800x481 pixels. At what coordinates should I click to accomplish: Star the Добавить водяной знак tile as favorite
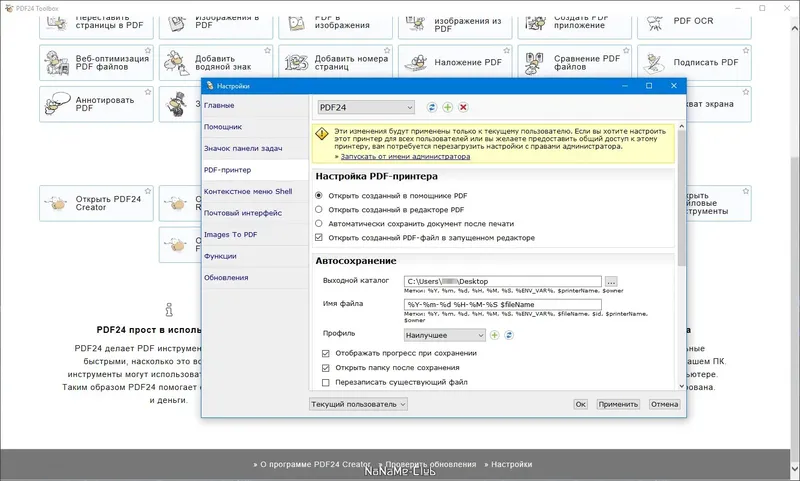coord(267,50)
